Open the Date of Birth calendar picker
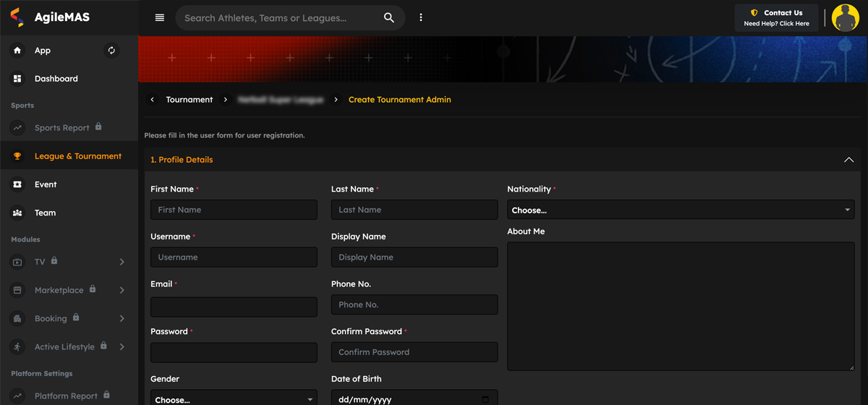The image size is (868, 405). pos(485,399)
